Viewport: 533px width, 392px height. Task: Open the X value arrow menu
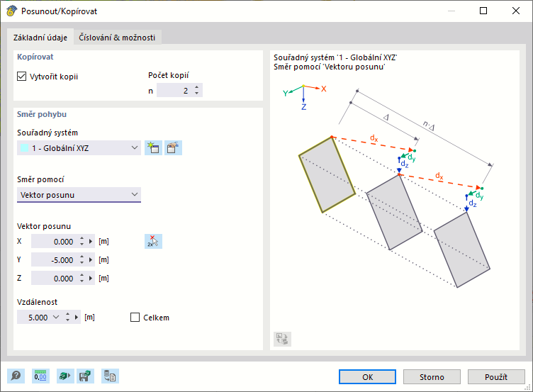point(91,242)
